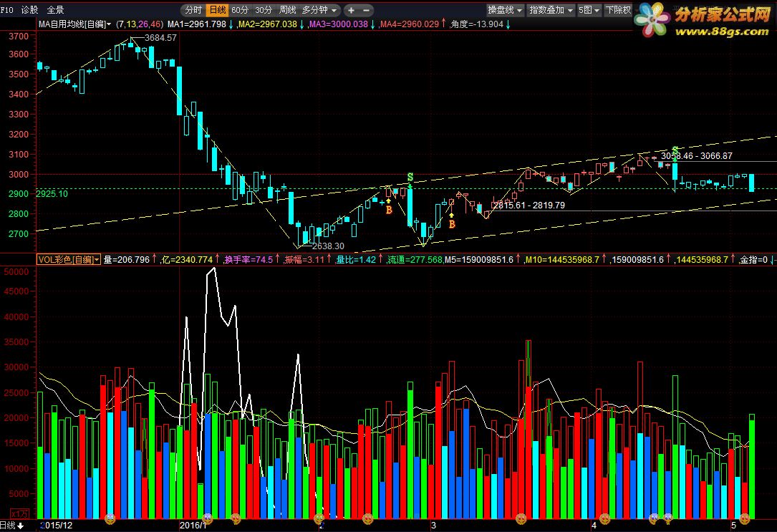Viewport: 777px width, 532px height.
Task: Click the arrow after 角度=-13.904
Action: [508, 24]
